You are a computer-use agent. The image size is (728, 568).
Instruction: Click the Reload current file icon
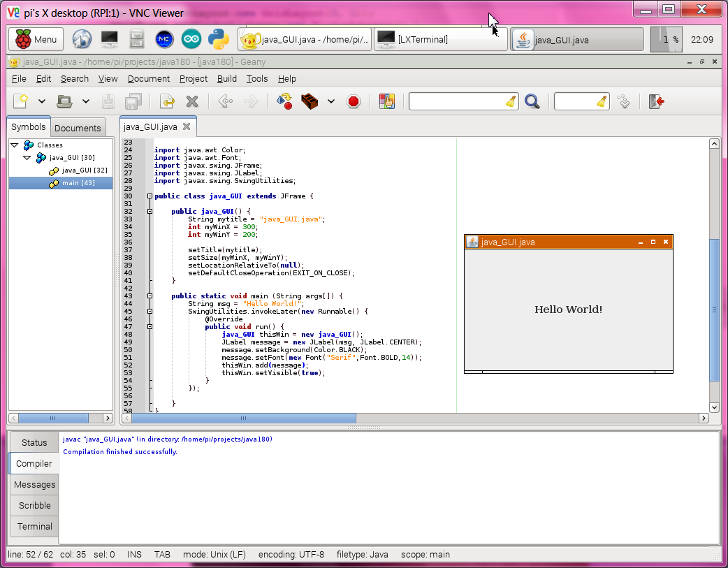166,102
